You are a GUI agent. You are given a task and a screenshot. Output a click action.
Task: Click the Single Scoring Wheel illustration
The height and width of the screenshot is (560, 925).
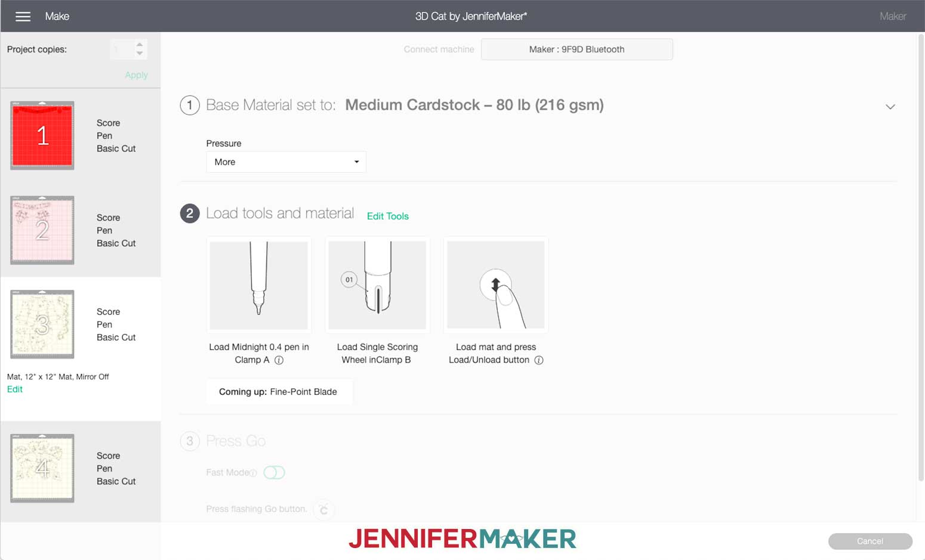tap(377, 285)
